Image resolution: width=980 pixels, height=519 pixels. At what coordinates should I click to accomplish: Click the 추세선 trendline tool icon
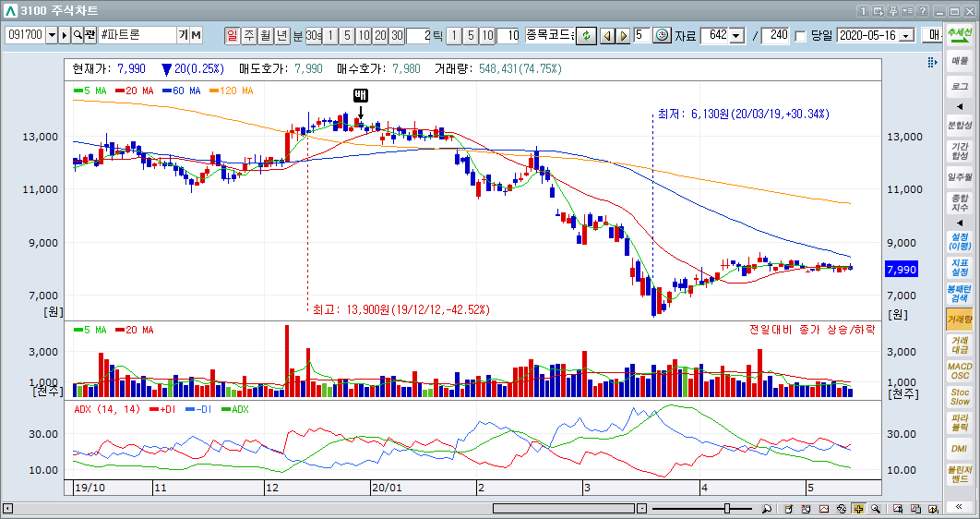[960, 34]
